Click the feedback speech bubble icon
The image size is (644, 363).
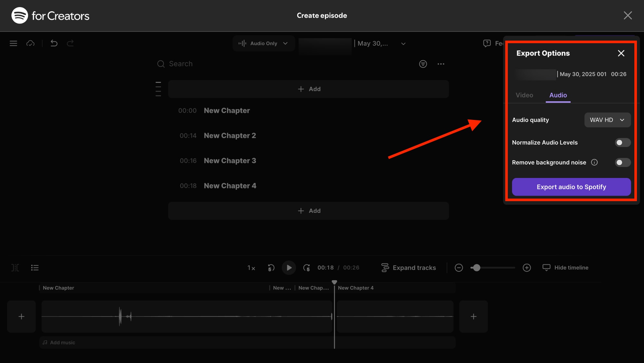click(487, 43)
